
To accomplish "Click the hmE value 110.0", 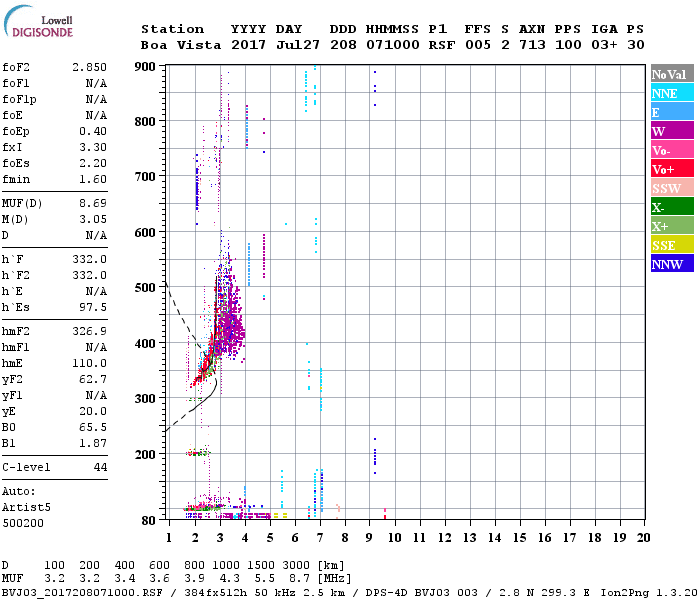I will pyautogui.click(x=89, y=363).
